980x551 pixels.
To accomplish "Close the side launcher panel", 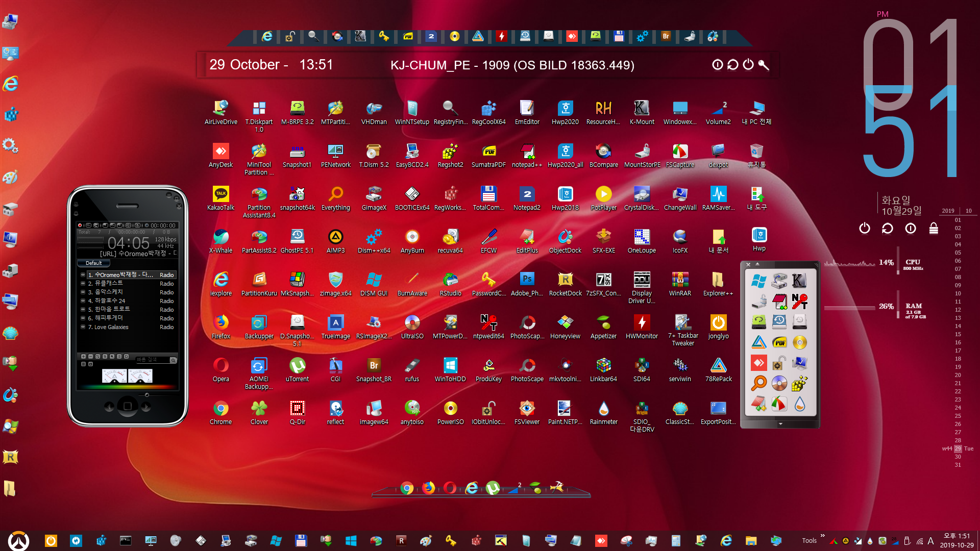I will tap(748, 264).
